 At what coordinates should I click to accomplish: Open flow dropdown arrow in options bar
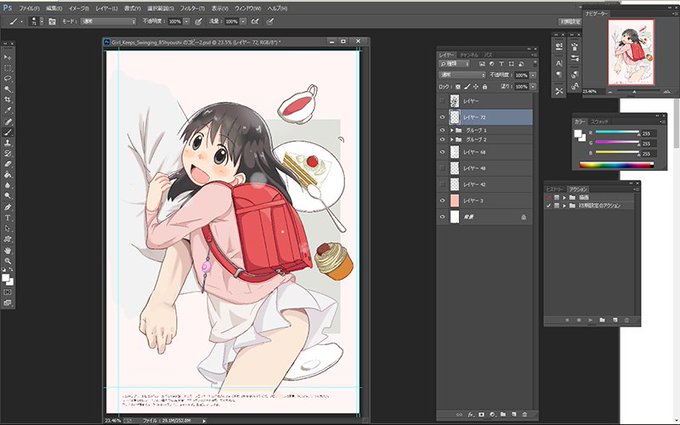243,21
